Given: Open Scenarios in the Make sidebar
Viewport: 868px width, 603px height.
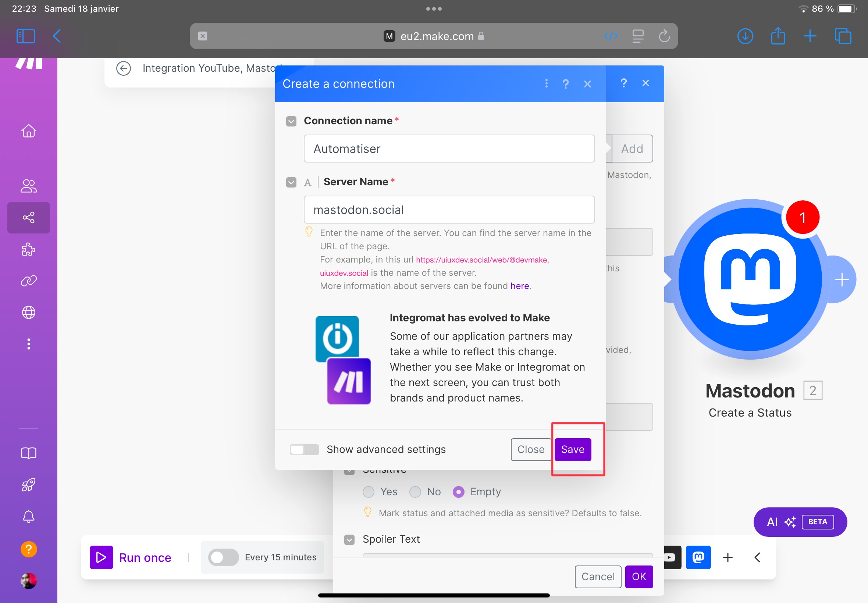Looking at the screenshot, I should coord(29,217).
